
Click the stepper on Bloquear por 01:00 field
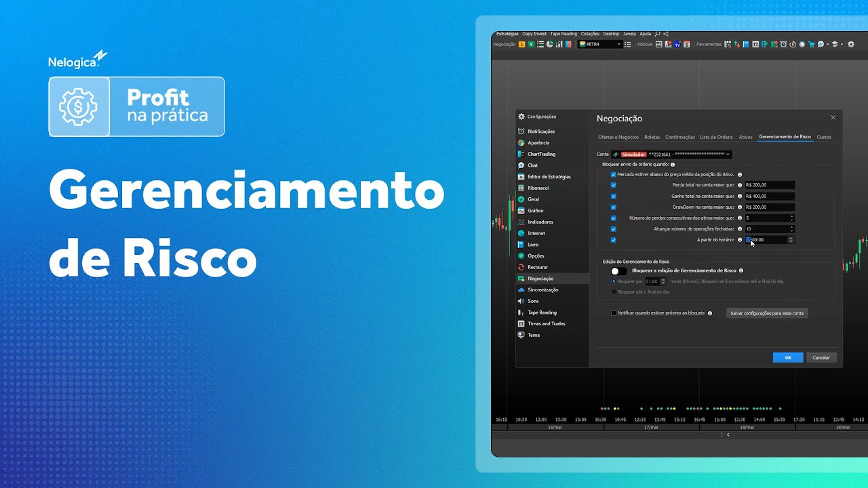click(663, 281)
